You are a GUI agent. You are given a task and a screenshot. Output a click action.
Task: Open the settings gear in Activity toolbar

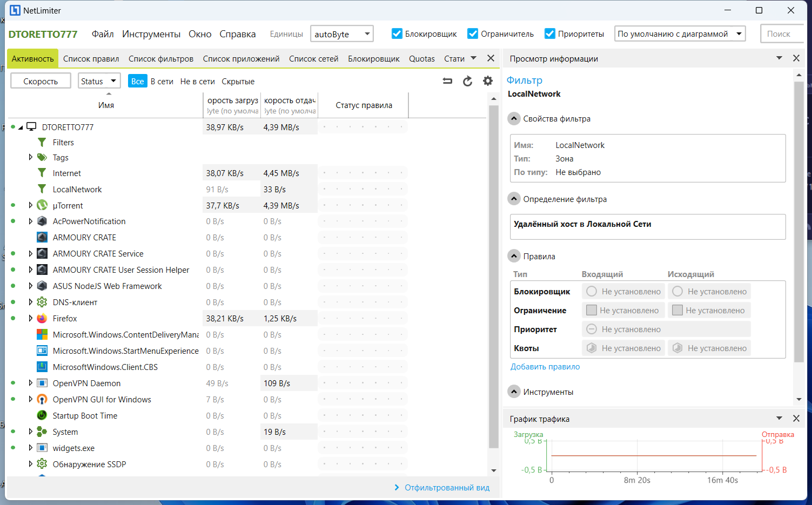point(487,81)
